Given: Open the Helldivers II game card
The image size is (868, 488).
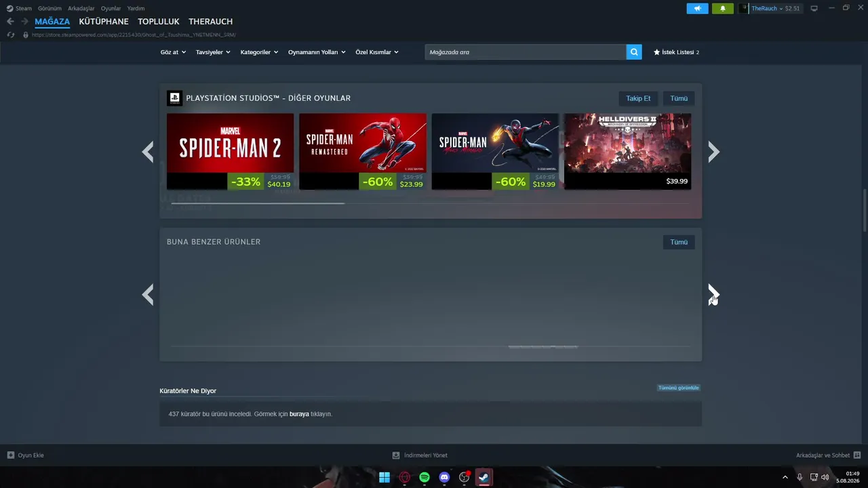Looking at the screenshot, I should tap(628, 151).
